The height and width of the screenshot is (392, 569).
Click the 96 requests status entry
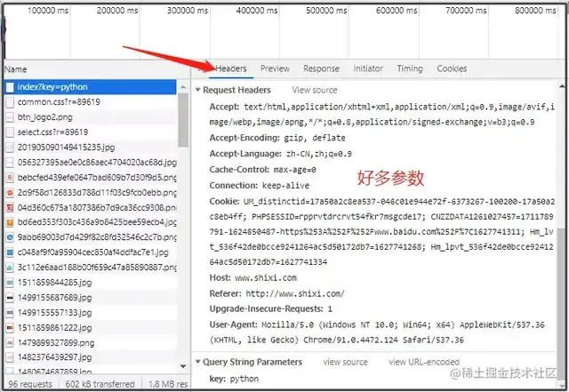point(30,384)
